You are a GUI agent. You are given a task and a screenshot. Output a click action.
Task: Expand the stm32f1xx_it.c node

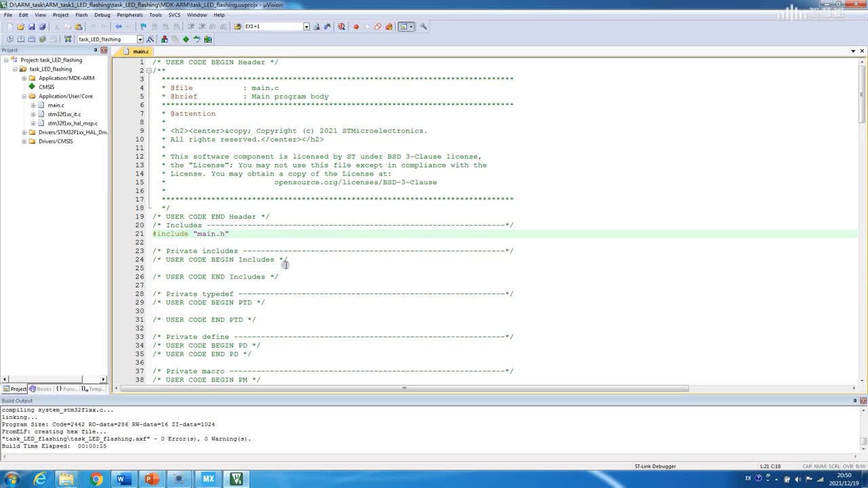coord(33,115)
